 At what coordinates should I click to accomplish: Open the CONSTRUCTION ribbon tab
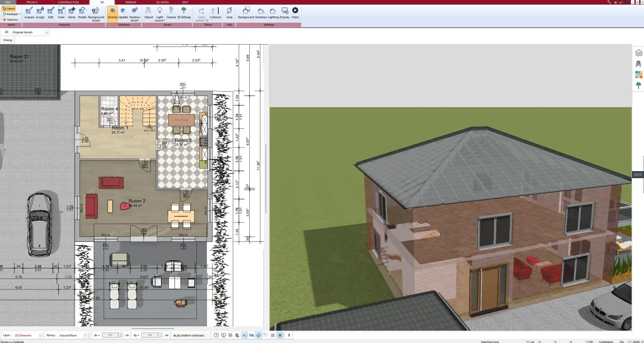[68, 2]
